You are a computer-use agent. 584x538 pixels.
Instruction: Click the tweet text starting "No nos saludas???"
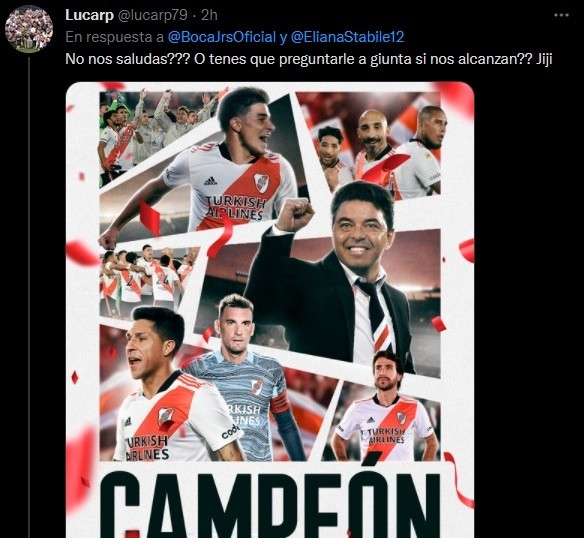308,59
